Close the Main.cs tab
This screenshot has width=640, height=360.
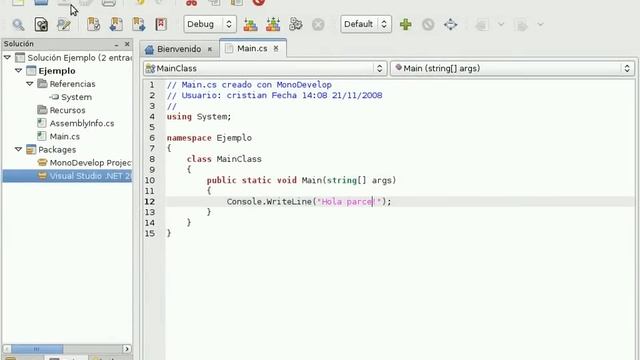tap(276, 48)
